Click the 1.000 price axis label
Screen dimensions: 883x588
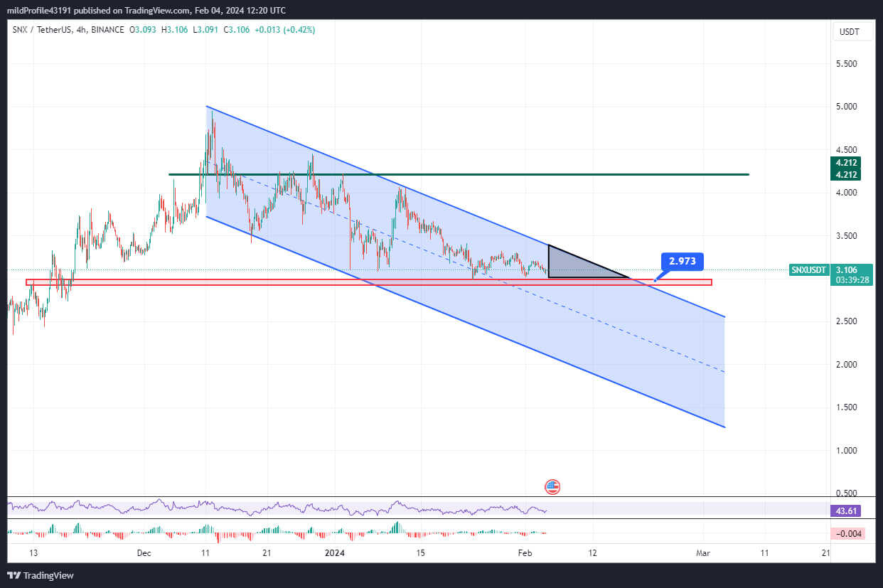[x=845, y=450]
